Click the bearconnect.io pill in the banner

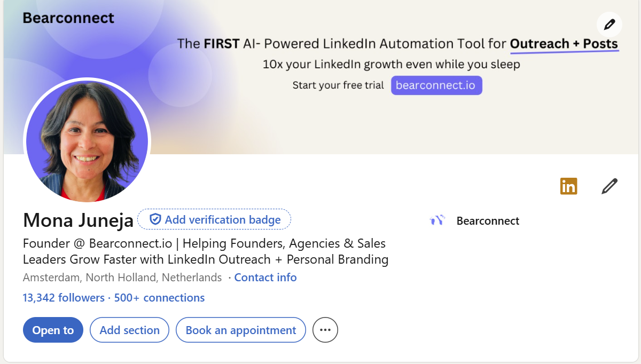pos(436,85)
